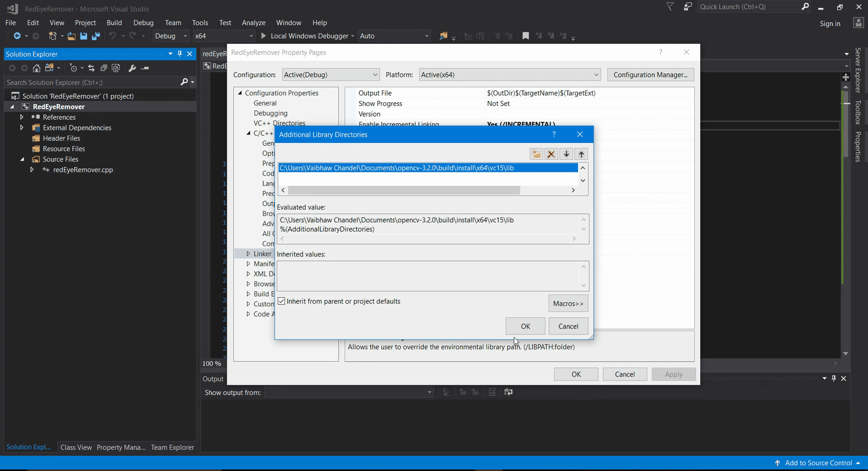Click the Macros>> button

pos(568,303)
